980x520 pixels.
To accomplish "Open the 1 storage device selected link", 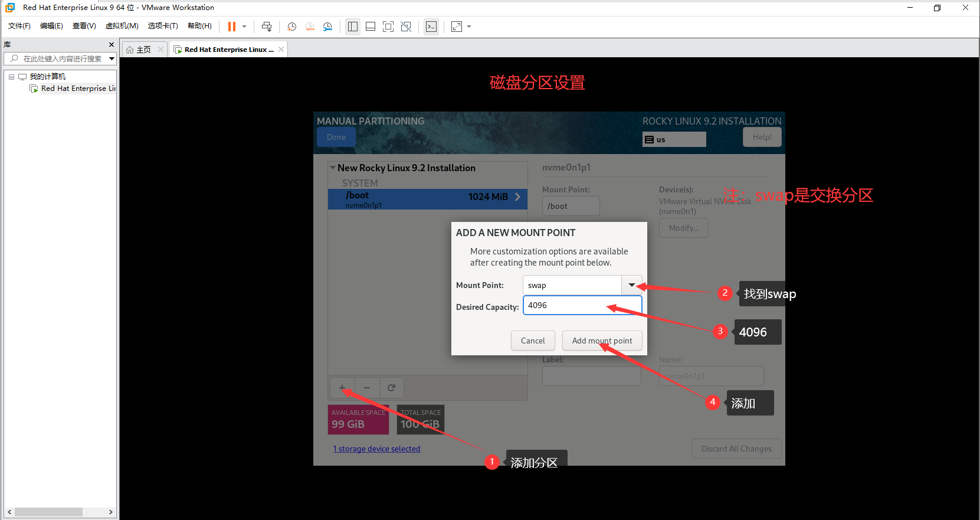I will pyautogui.click(x=376, y=449).
